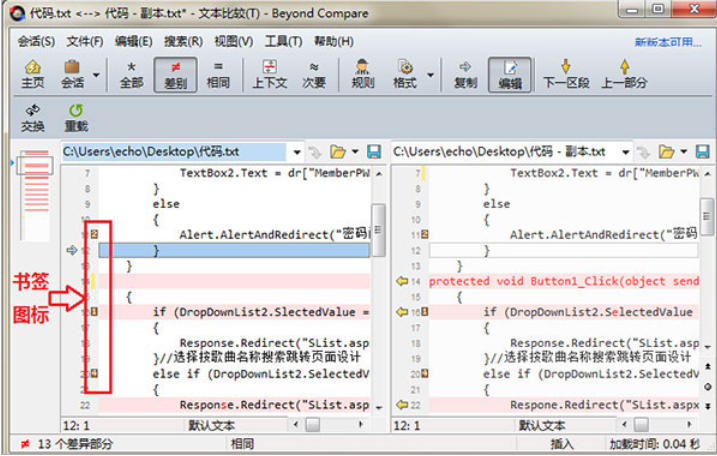Image resolution: width=717 pixels, height=456 pixels.
Task: Click left pane horizontal scrollbar thumb
Action: click(x=313, y=425)
